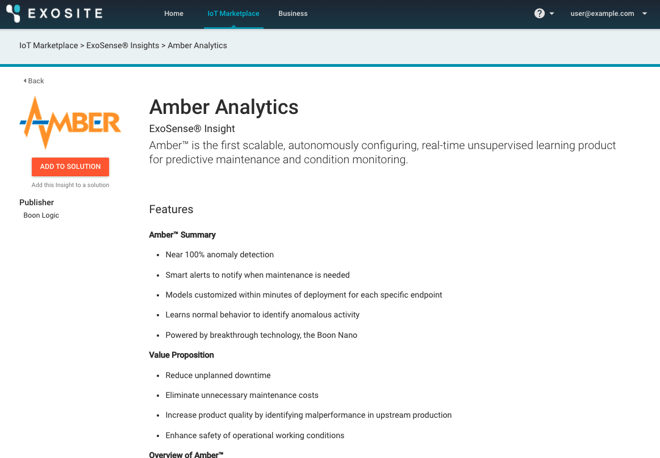Navigate to ExoSense® Insights breadcrumb

click(x=122, y=45)
